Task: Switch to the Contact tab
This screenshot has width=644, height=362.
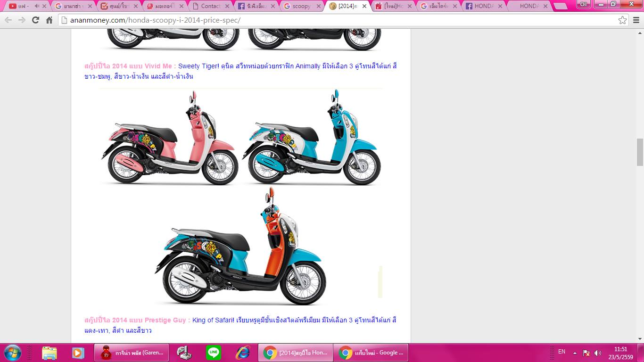Action: coord(210,6)
